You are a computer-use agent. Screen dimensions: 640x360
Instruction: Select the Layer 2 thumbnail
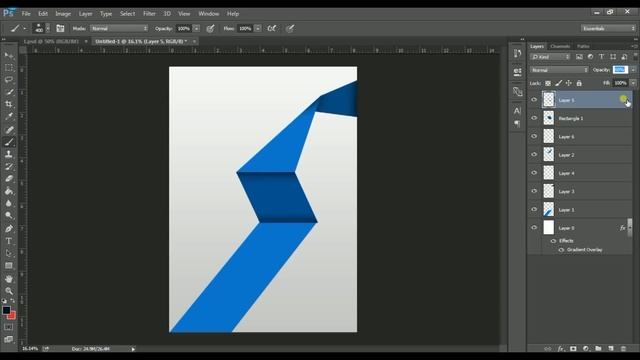pyautogui.click(x=549, y=155)
